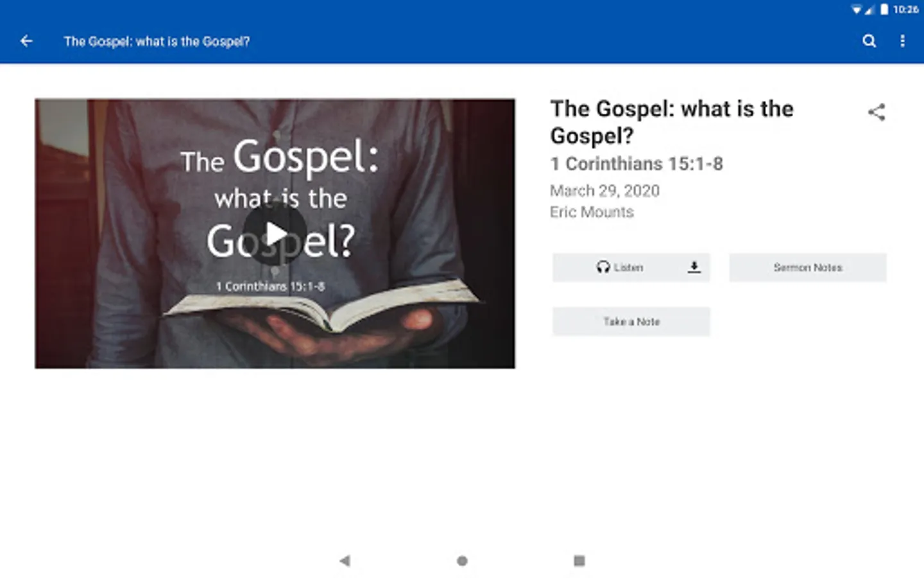Image resolution: width=924 pixels, height=578 pixels.
Task: Tap the Android home circle button
Action: pos(462,561)
